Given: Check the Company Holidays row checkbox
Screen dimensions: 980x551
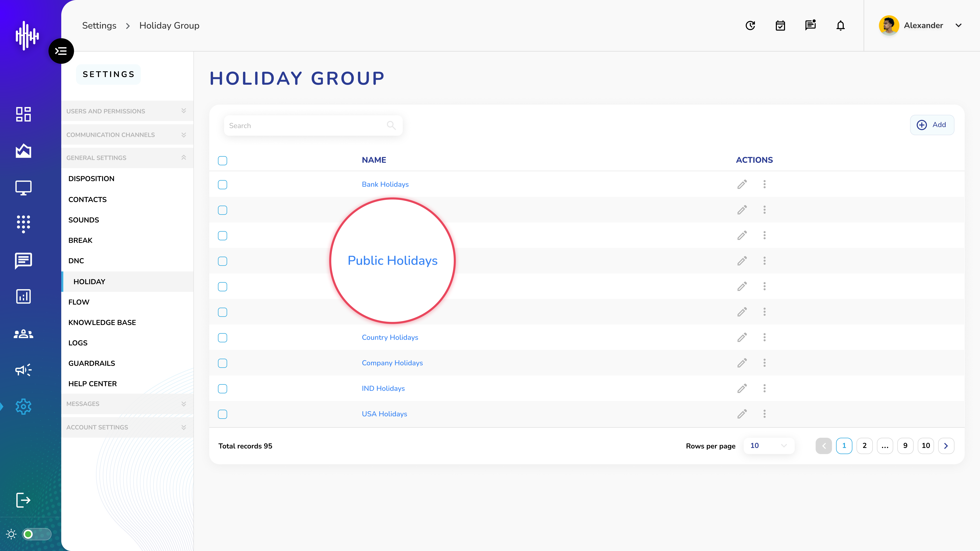Looking at the screenshot, I should [x=223, y=363].
